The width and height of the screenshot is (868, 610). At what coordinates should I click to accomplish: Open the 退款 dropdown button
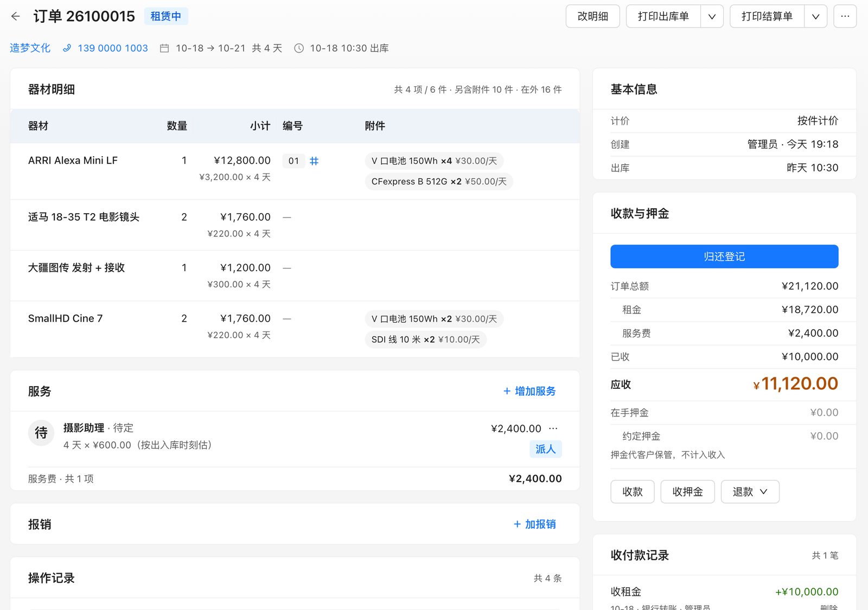tap(750, 492)
